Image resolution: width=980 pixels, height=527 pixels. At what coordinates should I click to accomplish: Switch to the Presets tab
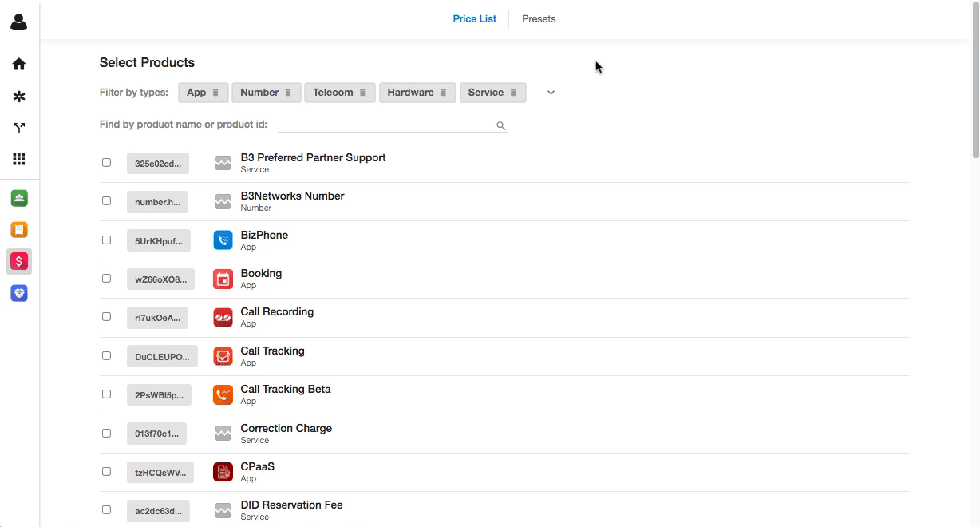tap(539, 19)
